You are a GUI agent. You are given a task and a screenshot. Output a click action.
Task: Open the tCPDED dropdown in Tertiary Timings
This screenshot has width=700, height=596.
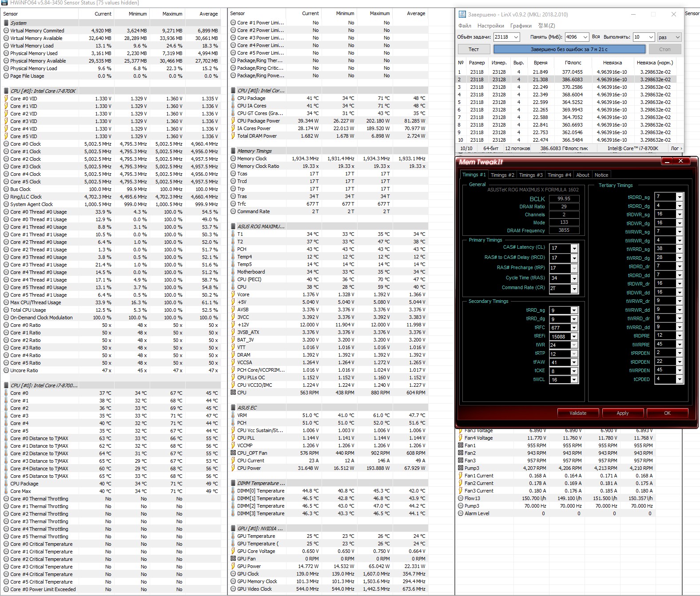tap(679, 379)
